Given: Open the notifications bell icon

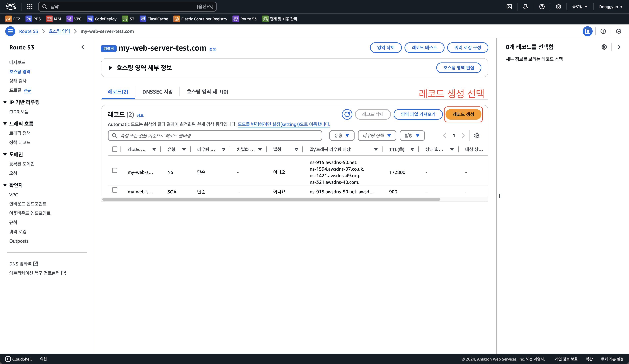Looking at the screenshot, I should [x=525, y=7].
